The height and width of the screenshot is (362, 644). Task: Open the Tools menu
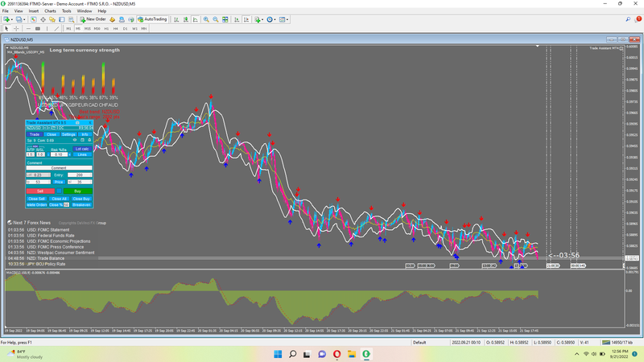coord(67,10)
